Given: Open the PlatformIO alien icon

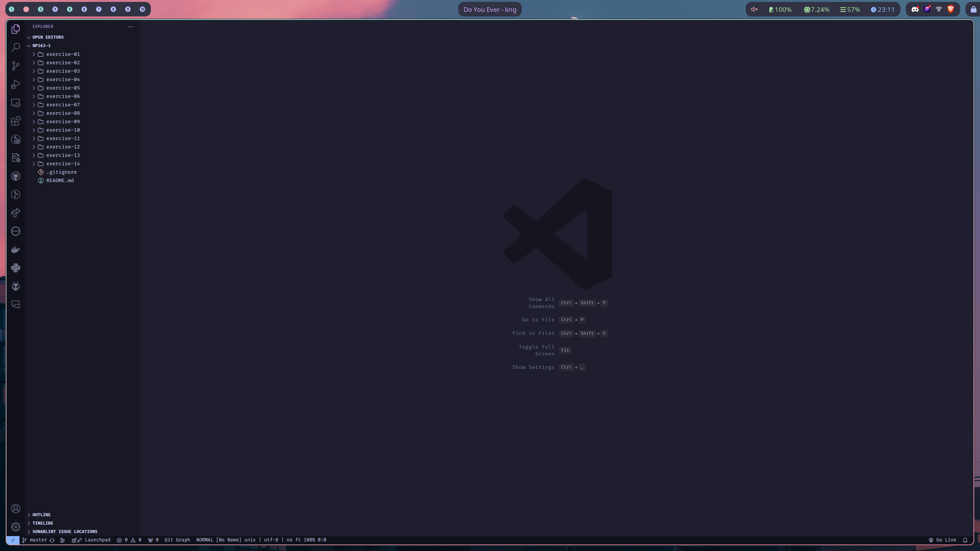Looking at the screenshot, I should (16, 286).
